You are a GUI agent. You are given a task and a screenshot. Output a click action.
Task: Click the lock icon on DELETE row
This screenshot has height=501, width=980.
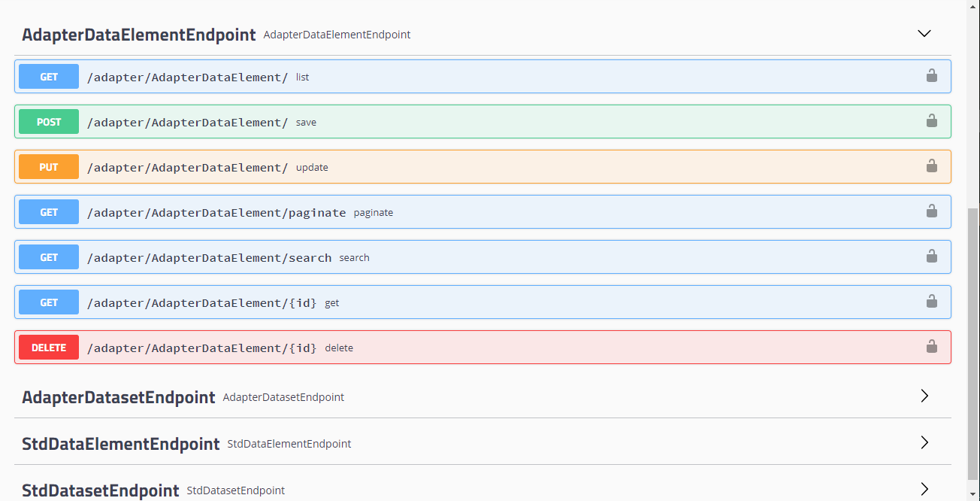[x=931, y=347]
